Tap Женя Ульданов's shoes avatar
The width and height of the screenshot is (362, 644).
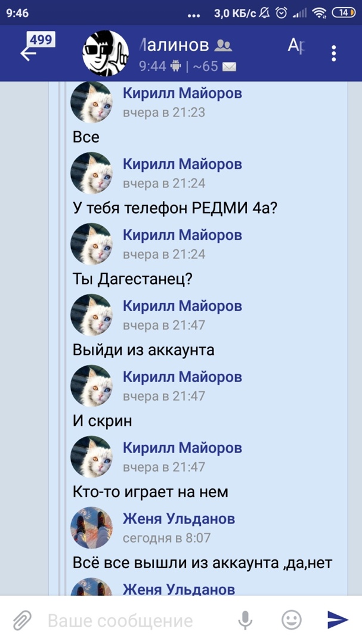pyautogui.click(x=91, y=527)
